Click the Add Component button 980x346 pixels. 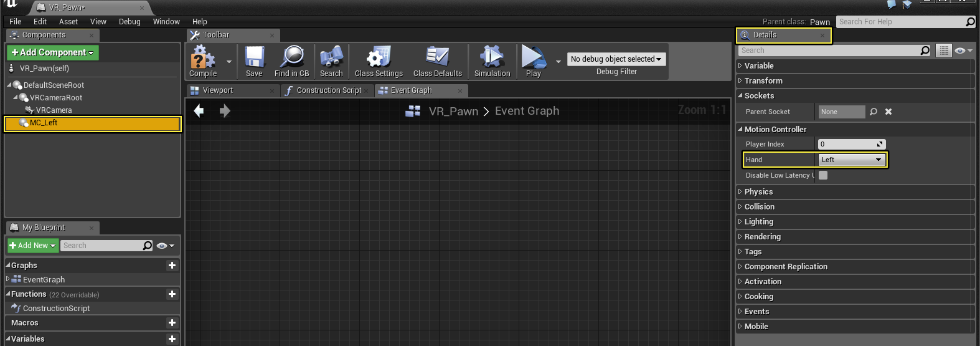point(53,52)
